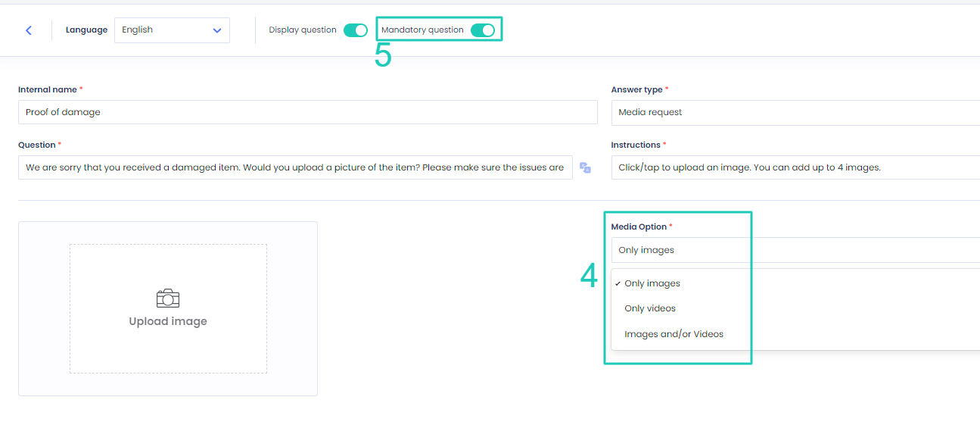Open the Answer type Media request selector
980x422 pixels.
(795, 112)
